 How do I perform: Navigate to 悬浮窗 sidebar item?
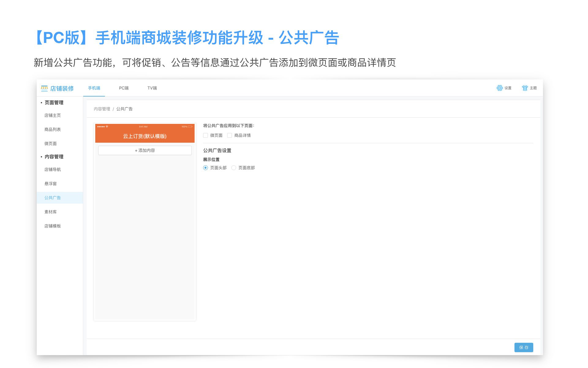51,183
